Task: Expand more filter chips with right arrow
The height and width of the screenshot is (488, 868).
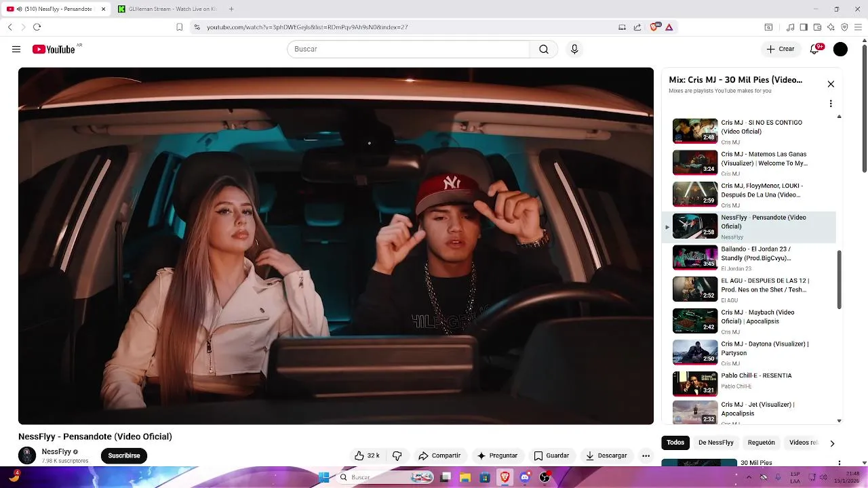Action: [x=832, y=443]
